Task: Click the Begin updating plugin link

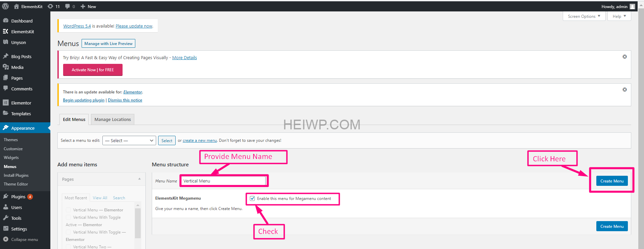Action: (84, 100)
